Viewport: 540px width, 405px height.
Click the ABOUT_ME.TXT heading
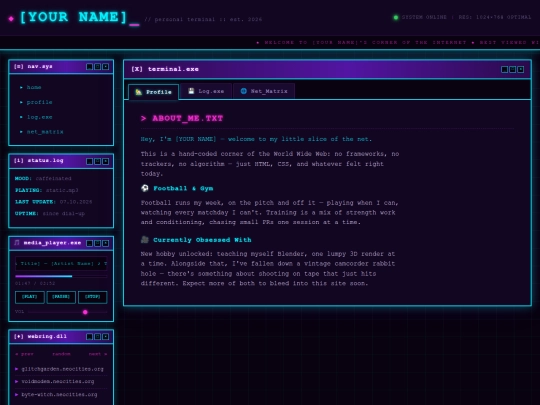182,118
